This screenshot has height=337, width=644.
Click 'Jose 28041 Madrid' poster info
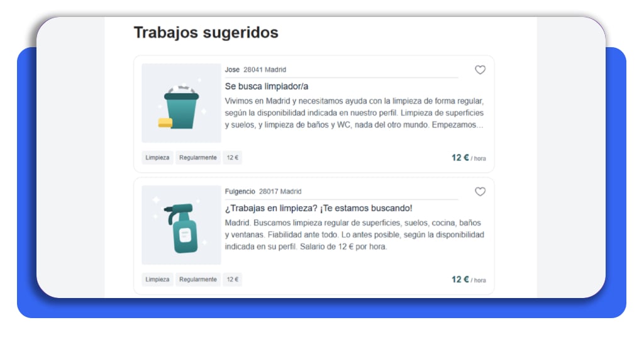coord(255,70)
